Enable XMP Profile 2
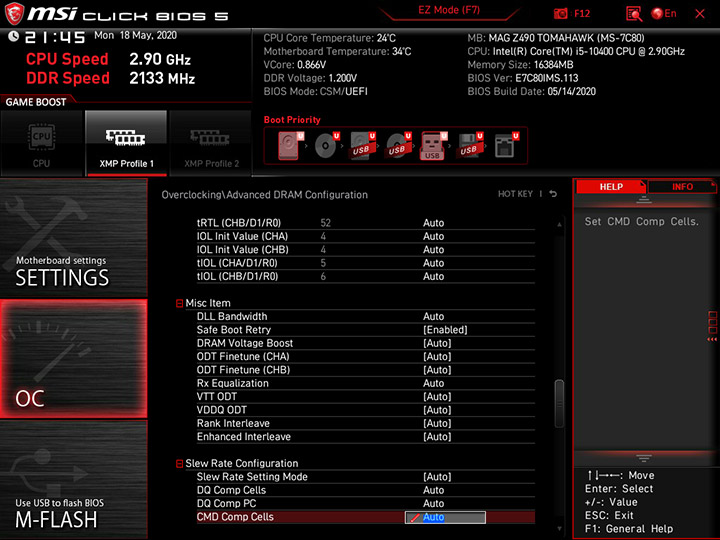Image resolution: width=720 pixels, height=540 pixels. pyautogui.click(x=211, y=143)
